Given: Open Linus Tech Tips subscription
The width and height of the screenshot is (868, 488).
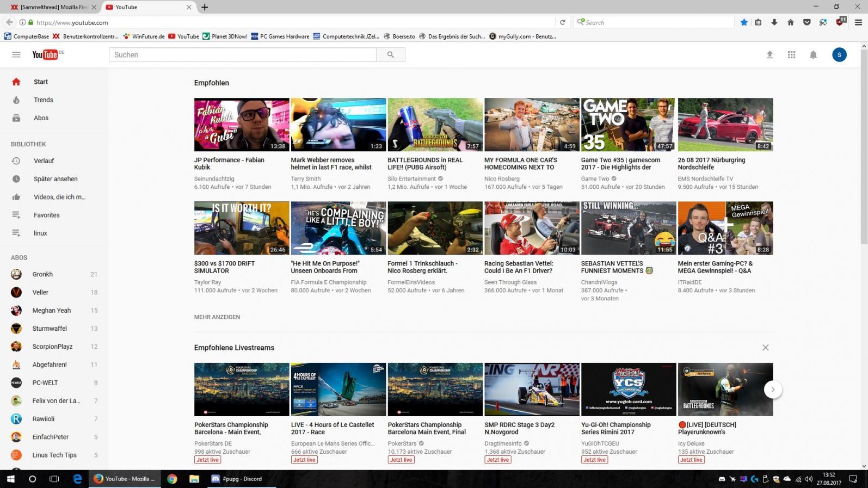Looking at the screenshot, I should (54, 455).
